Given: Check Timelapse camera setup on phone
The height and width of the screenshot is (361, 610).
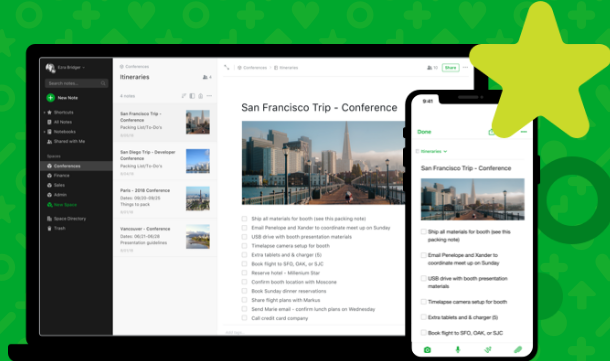Looking at the screenshot, I should [423, 301].
